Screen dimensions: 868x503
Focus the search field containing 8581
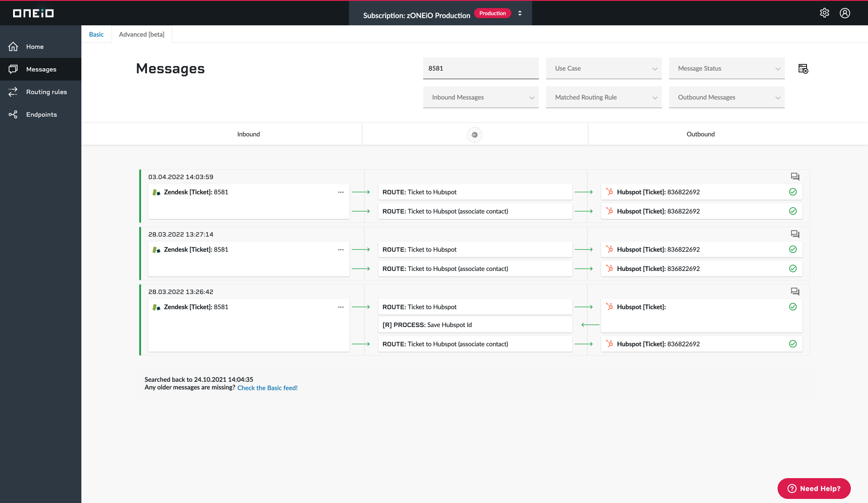[481, 68]
